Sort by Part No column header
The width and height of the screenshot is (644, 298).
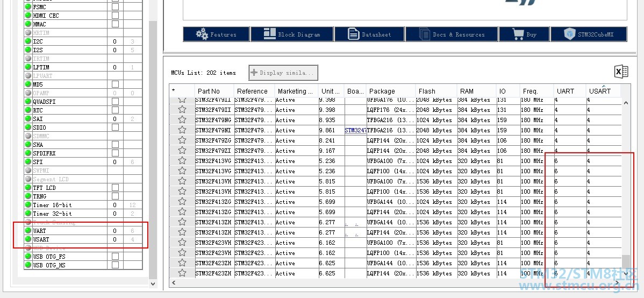214,91
